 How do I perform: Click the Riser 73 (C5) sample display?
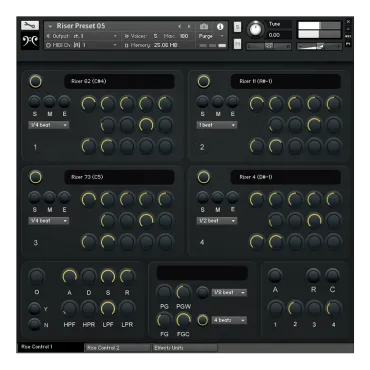119,177
